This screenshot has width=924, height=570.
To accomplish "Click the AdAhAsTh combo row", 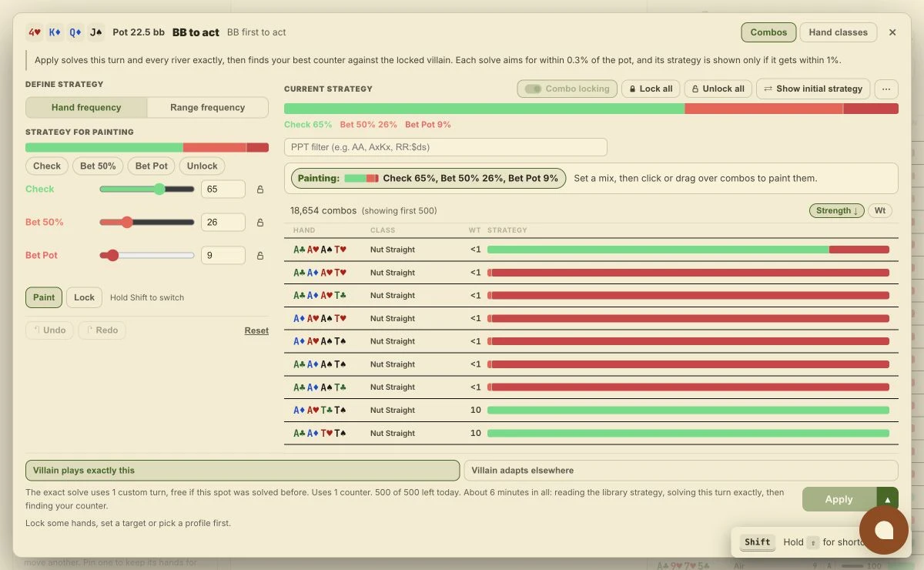I will coord(591,318).
